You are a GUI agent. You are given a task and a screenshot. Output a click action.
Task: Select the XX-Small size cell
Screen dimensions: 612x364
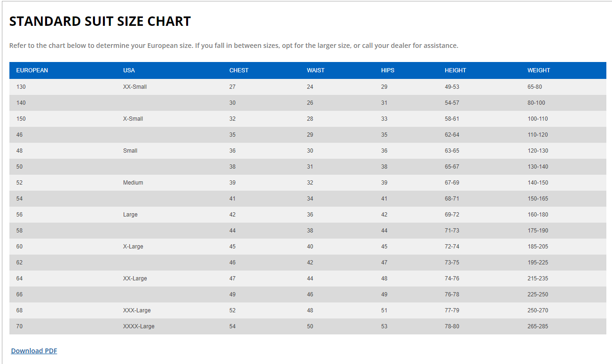tap(135, 87)
